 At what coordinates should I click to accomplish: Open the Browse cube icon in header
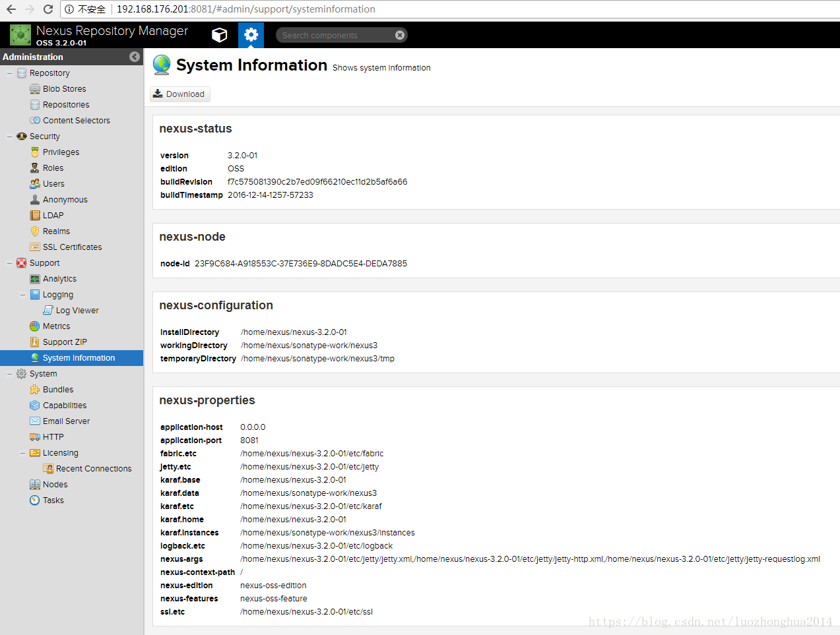pos(220,35)
